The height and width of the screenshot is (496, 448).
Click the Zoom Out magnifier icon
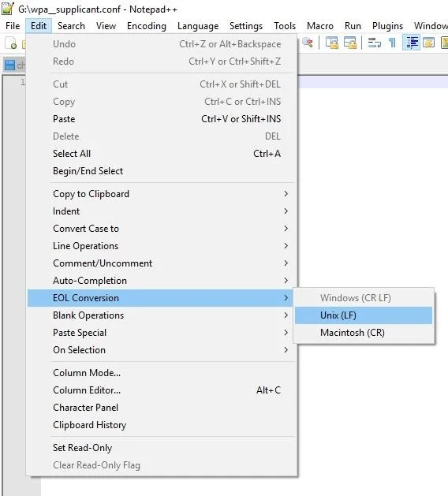[x=307, y=43]
